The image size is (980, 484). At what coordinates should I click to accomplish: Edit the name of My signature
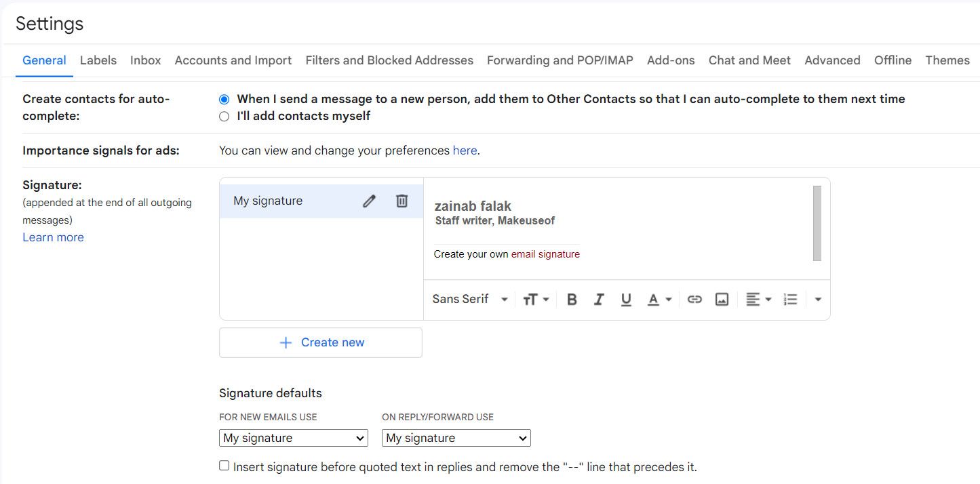pyautogui.click(x=369, y=201)
